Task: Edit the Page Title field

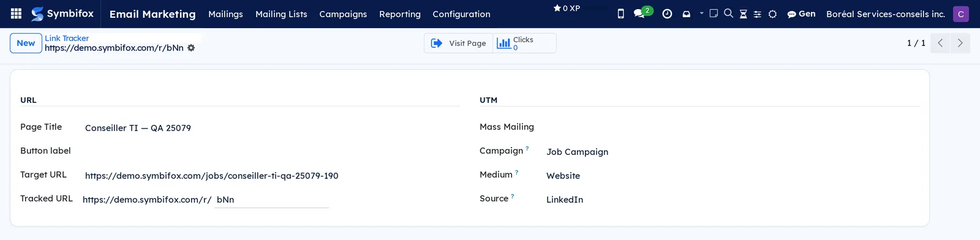Action: click(x=271, y=128)
